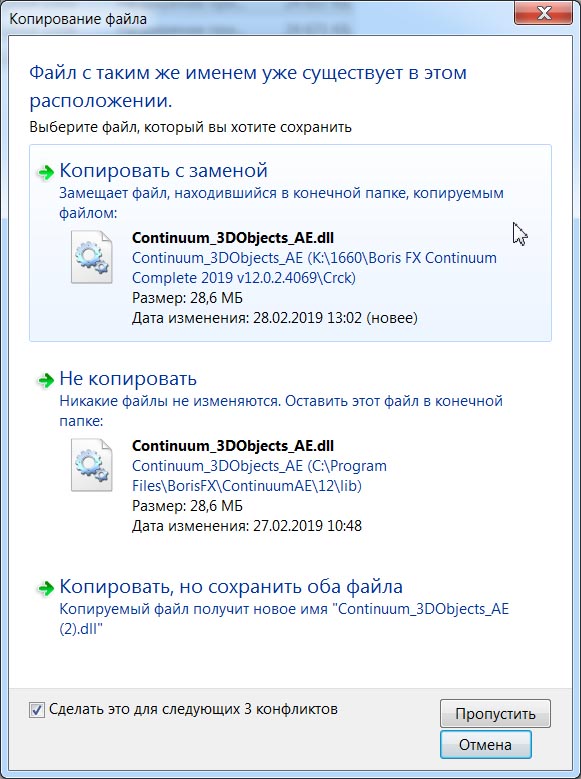The width and height of the screenshot is (581, 779).
Task: Close the "Копирование файла" dialog window
Action: [543, 12]
